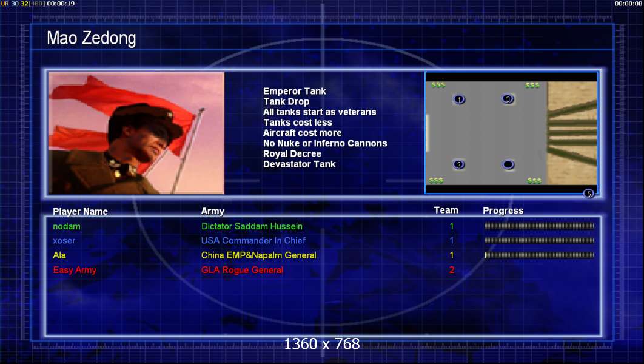Click start position 2 on the map
Image resolution: width=644 pixels, height=364 pixels.
click(x=459, y=165)
